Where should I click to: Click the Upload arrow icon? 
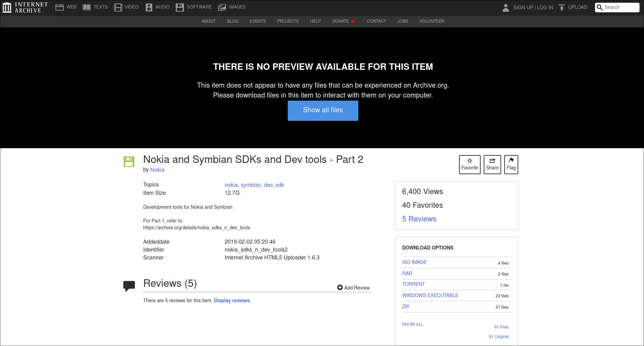coord(561,8)
